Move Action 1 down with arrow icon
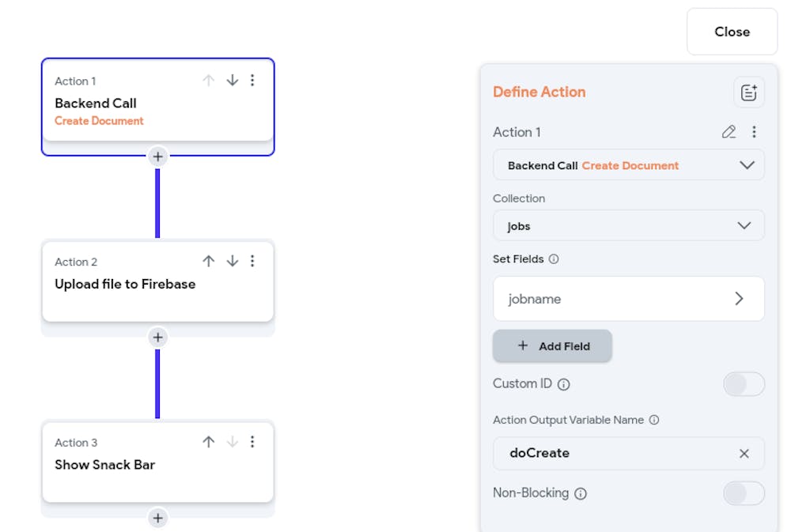This screenshot has height=532, width=791. tap(233, 81)
